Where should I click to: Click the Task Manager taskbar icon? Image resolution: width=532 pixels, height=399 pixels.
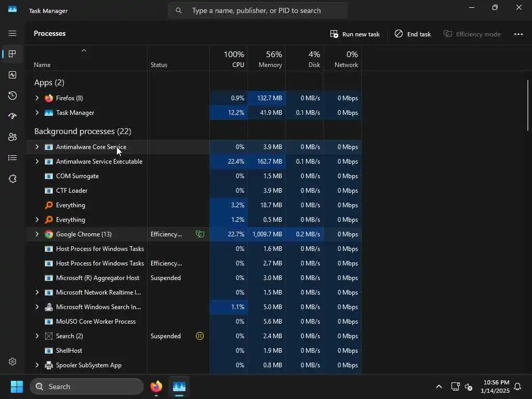[179, 387]
